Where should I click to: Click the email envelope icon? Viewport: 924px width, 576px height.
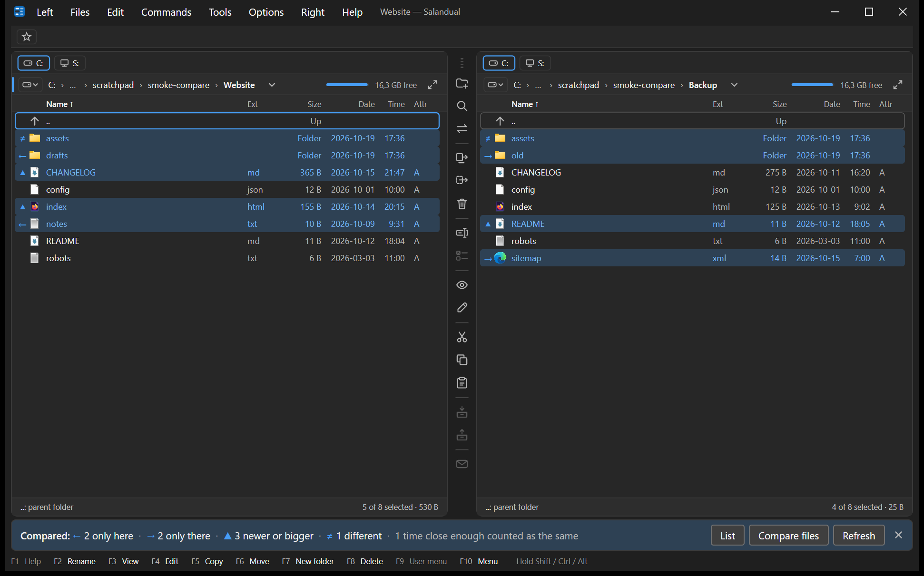pos(462,464)
